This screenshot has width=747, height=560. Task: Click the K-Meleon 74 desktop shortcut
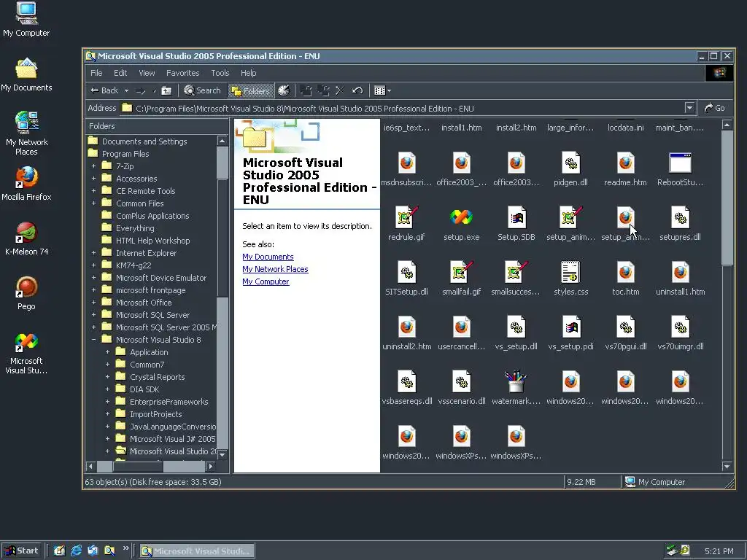[x=26, y=238]
